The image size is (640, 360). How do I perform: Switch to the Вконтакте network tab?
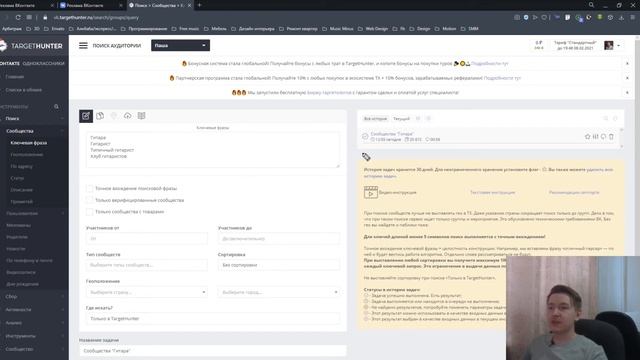coord(9,64)
